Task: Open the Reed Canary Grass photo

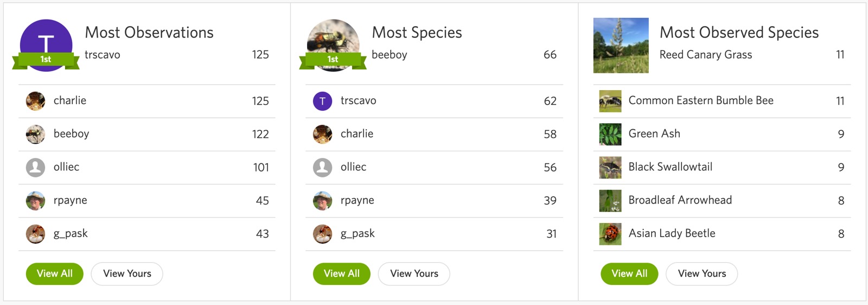Action: (x=621, y=46)
